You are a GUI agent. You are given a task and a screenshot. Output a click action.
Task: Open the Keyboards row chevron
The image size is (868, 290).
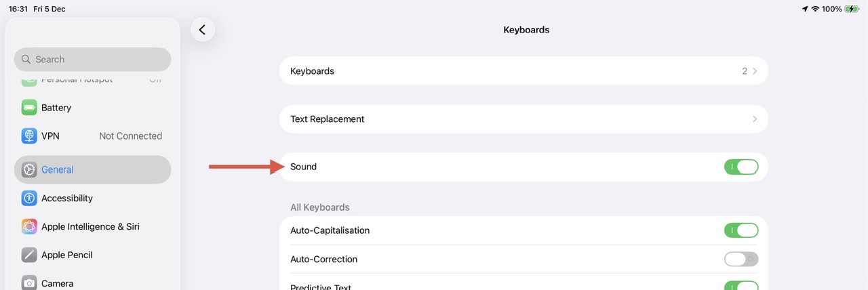click(x=755, y=71)
